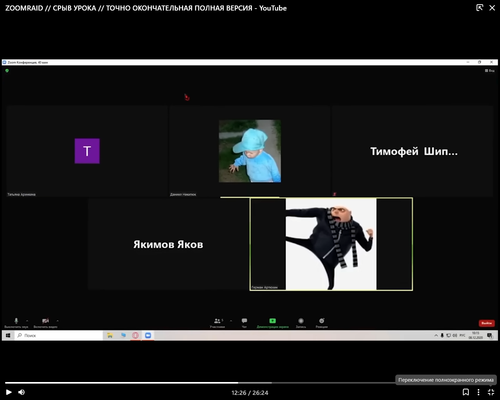
Task: Click the green encryption shield icon
Action: click(7, 71)
